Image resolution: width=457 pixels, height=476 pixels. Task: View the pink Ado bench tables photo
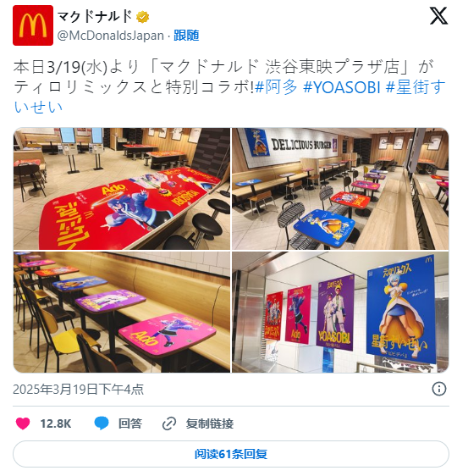coord(122,312)
